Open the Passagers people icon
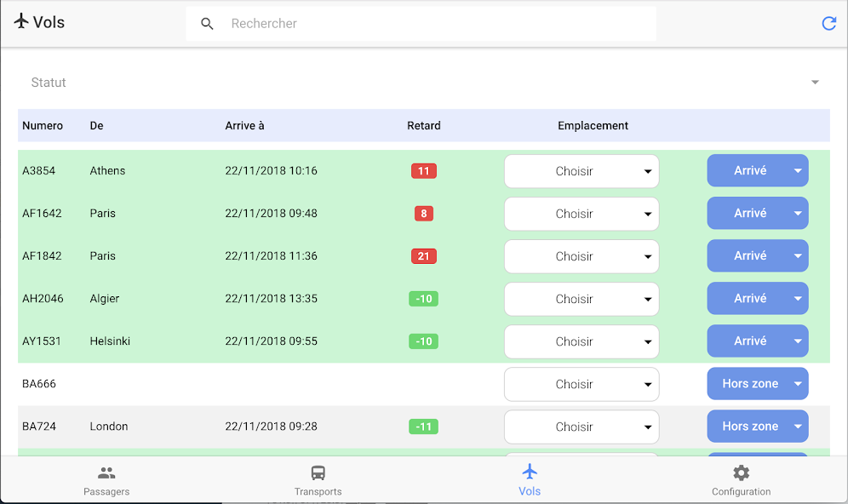Viewport: 848px width, 504px height. pyautogui.click(x=106, y=473)
